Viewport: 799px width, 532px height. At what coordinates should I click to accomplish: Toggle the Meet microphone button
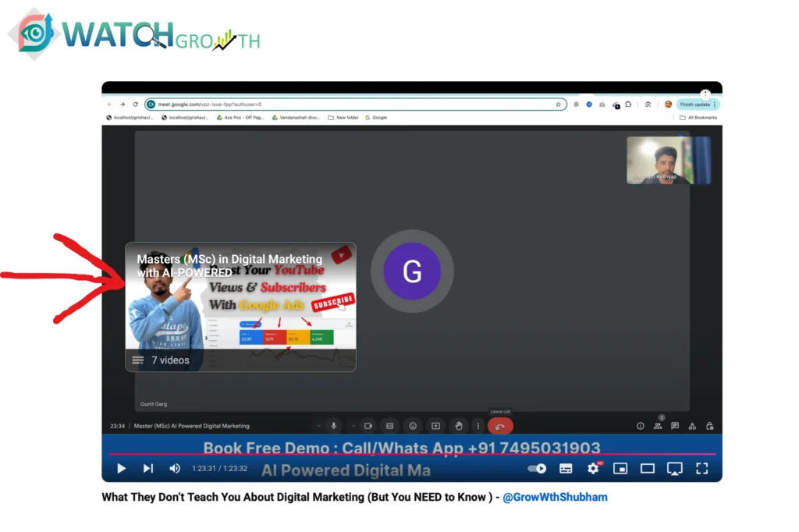[x=334, y=426]
